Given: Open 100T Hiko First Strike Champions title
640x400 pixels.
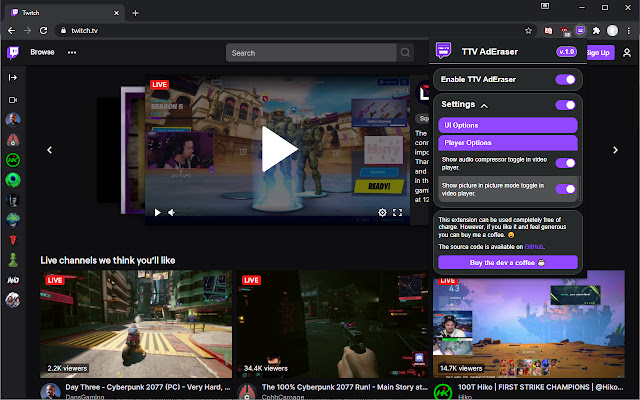Looking at the screenshot, I should pyautogui.click(x=540, y=387).
